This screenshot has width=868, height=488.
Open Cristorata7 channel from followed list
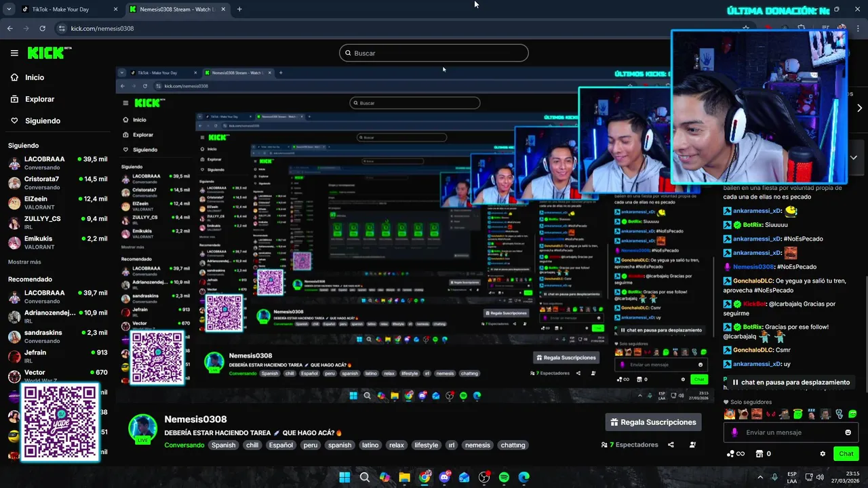tap(58, 182)
